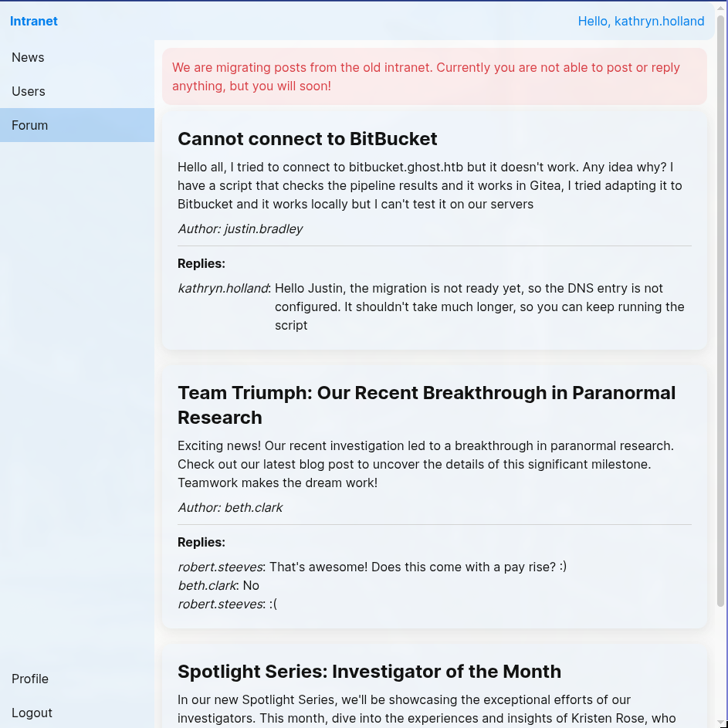Click Spotlight Series post body text
Screen dimensions: 728x728
(427, 709)
